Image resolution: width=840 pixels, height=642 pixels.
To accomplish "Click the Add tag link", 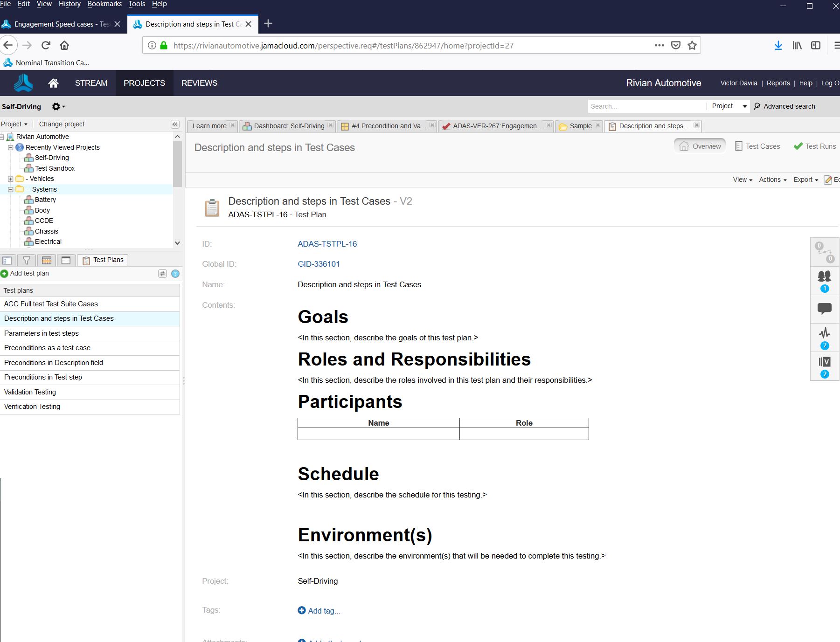I will (x=319, y=611).
